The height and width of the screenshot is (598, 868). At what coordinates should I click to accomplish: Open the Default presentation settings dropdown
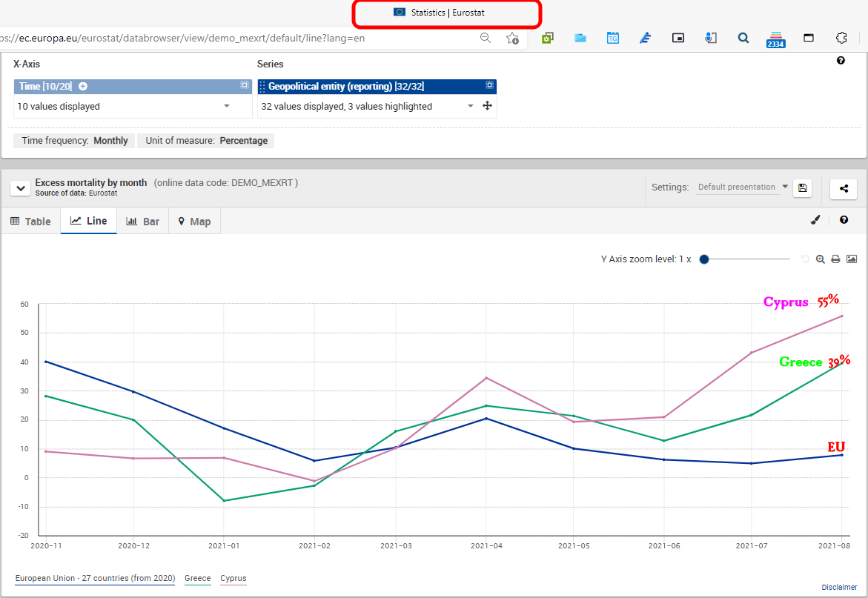[742, 187]
